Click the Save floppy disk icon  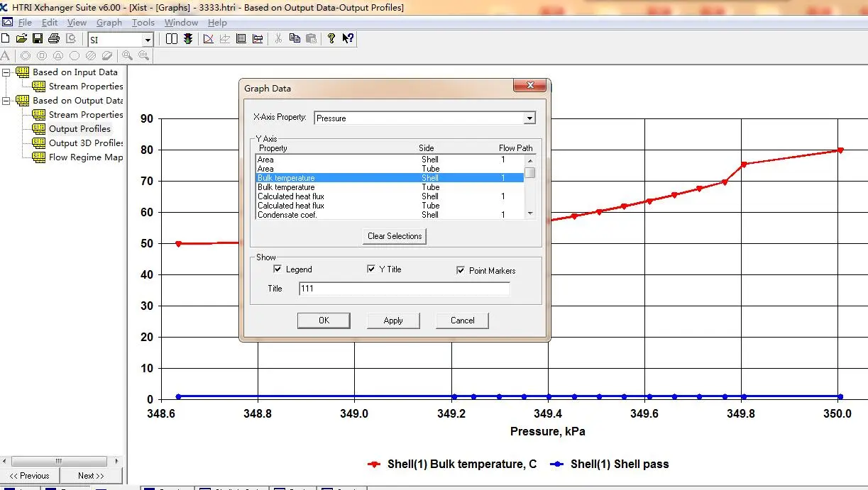(x=38, y=38)
